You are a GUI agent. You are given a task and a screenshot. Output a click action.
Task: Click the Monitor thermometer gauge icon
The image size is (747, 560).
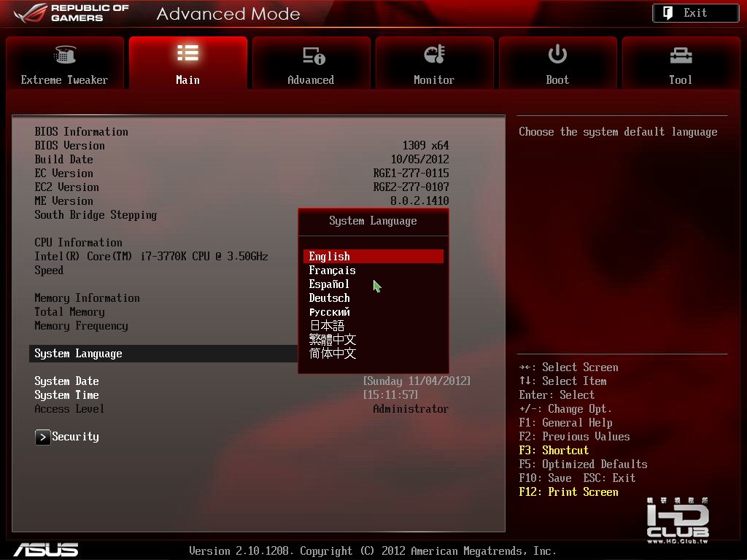pos(434,54)
